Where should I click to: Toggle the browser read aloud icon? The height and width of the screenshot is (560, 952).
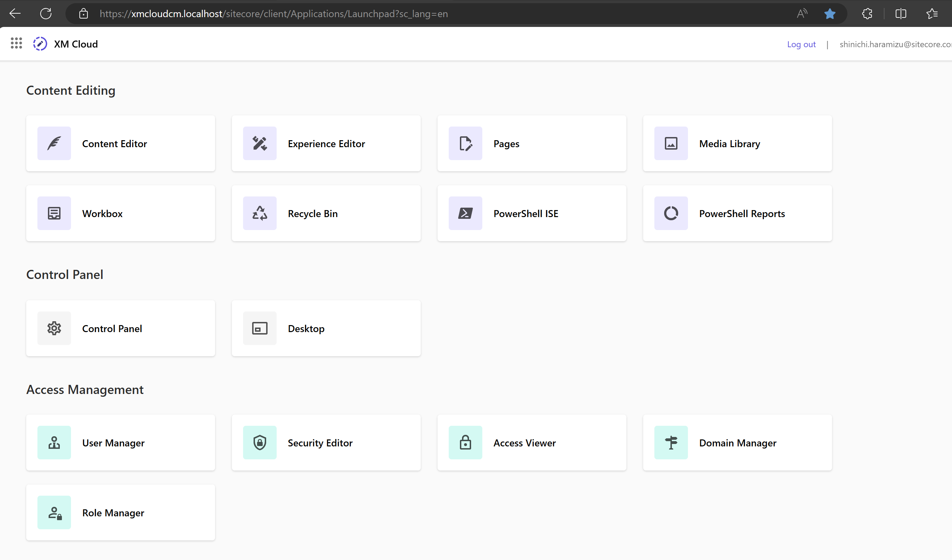coord(802,14)
